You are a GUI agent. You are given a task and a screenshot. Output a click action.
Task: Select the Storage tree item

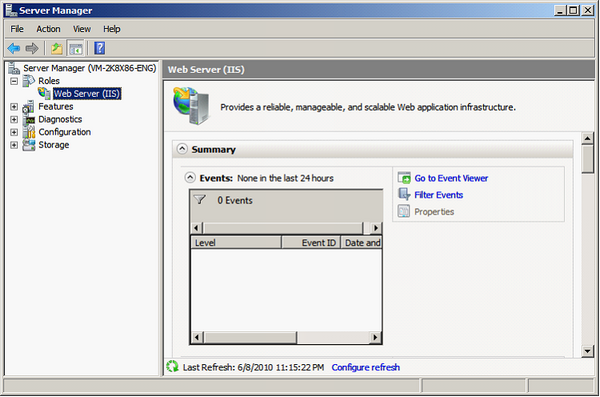pos(54,145)
